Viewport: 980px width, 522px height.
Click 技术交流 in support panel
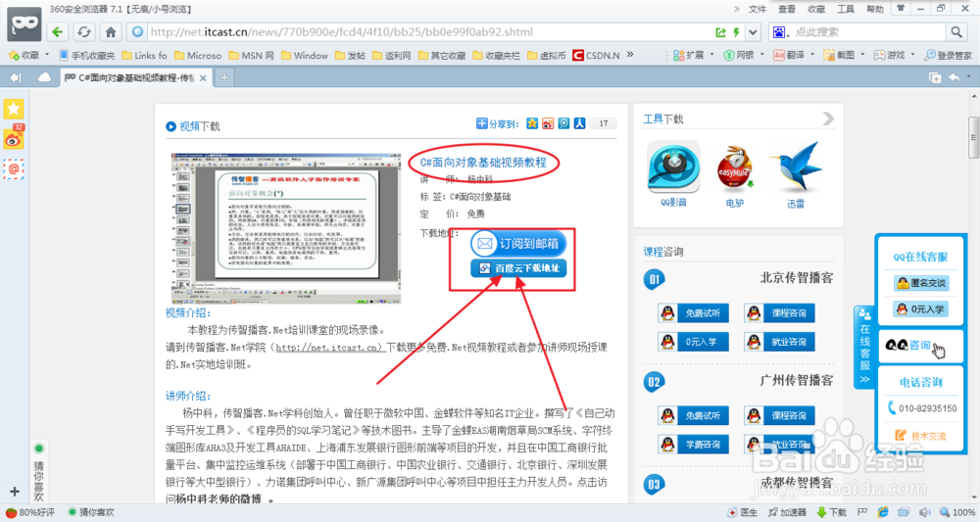pos(921,435)
